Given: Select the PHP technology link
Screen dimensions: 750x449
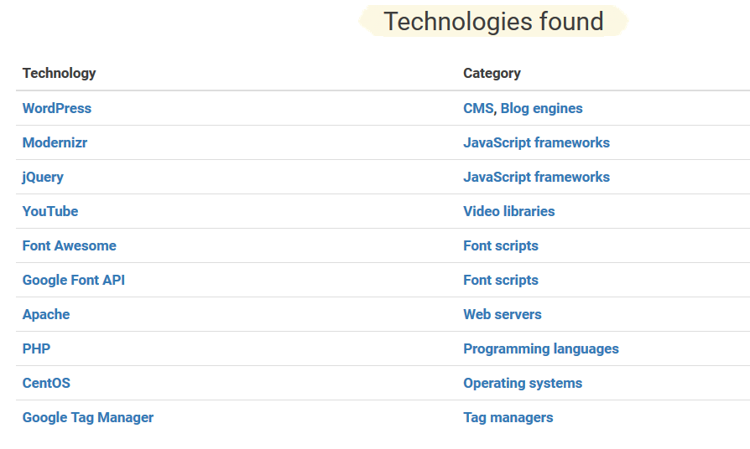Looking at the screenshot, I should 36,349.
